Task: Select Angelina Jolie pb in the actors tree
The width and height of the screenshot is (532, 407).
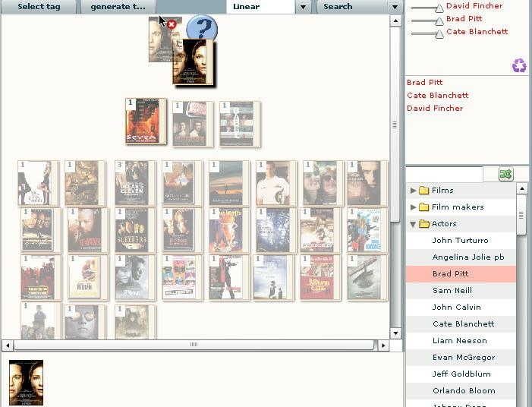Action: coord(461,257)
